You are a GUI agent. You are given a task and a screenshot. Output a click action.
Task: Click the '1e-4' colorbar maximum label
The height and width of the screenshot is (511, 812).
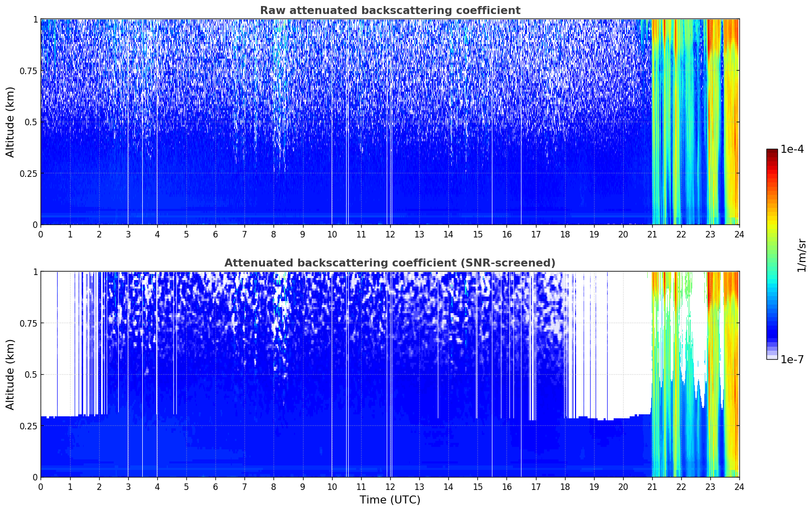pyautogui.click(x=792, y=149)
